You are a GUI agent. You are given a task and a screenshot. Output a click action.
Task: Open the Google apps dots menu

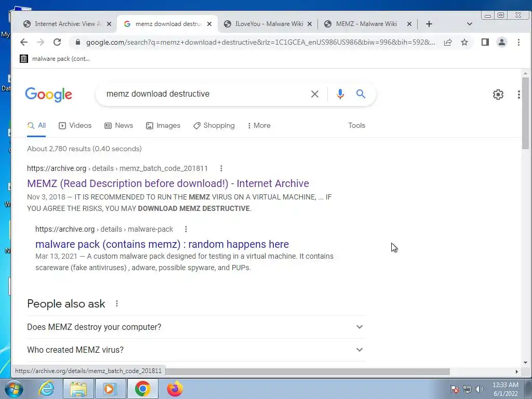click(x=519, y=95)
